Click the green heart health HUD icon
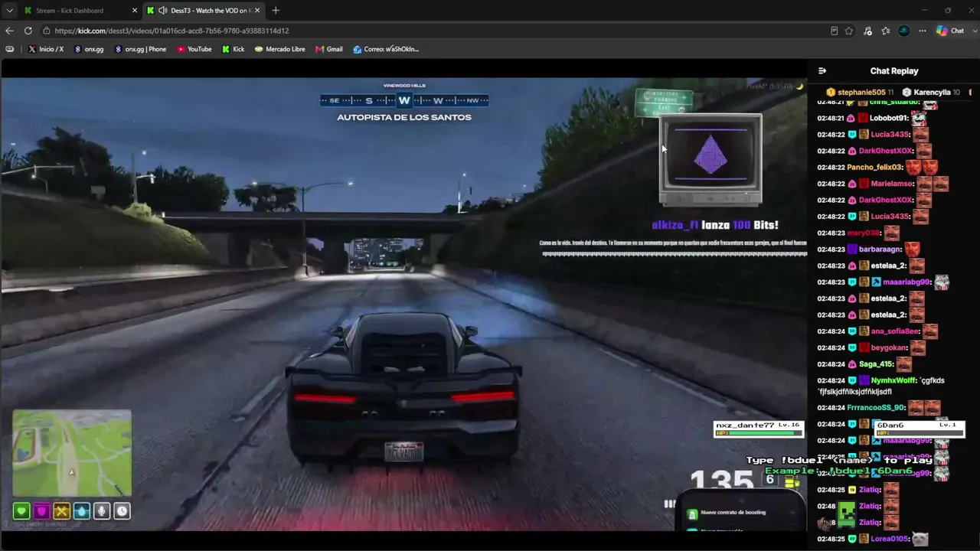The width and height of the screenshot is (980, 551). (21, 511)
